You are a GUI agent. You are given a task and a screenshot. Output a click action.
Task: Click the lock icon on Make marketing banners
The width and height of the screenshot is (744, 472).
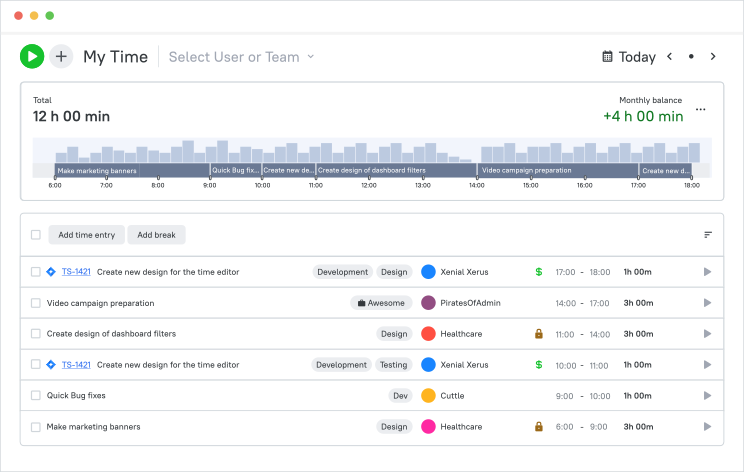click(539, 426)
